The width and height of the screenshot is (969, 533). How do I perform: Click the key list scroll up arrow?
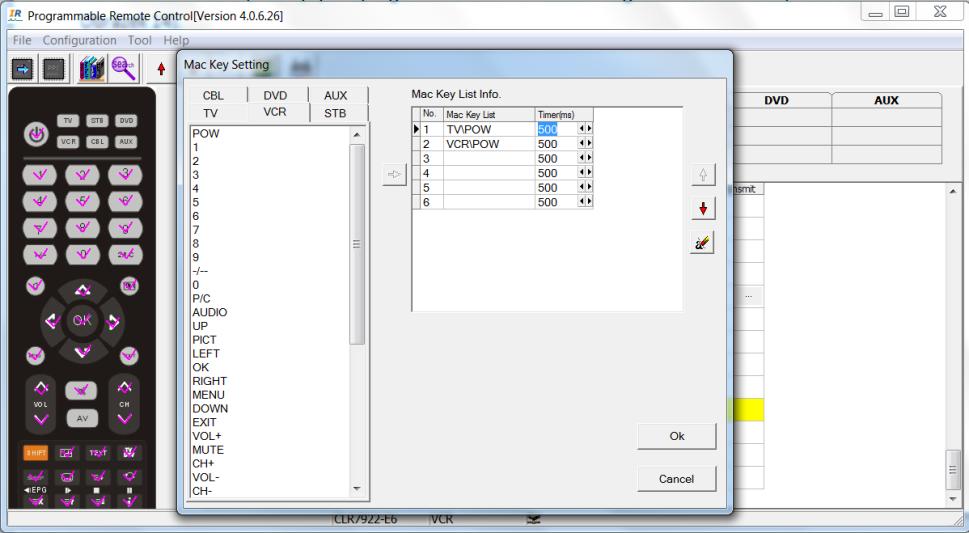[x=357, y=135]
